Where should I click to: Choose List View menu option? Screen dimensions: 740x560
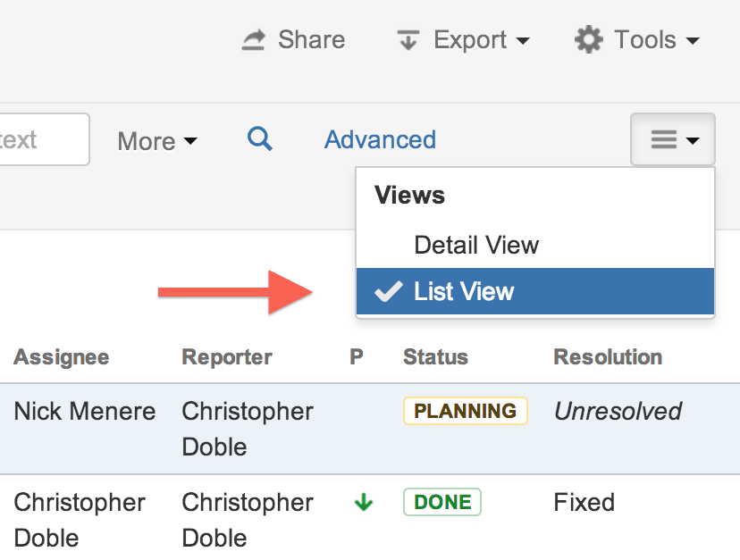pos(464,292)
